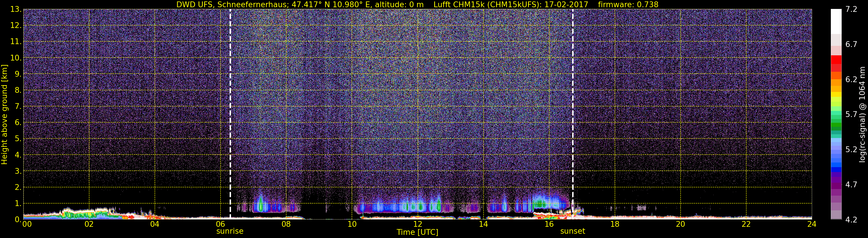Click the '22' time tick label
The image size is (868, 238).
pos(746,224)
